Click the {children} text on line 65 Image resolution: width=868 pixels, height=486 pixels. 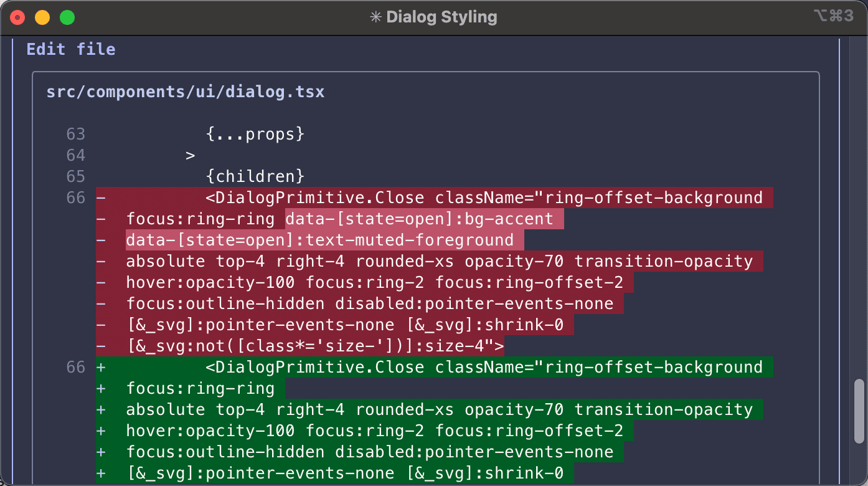[x=255, y=176]
